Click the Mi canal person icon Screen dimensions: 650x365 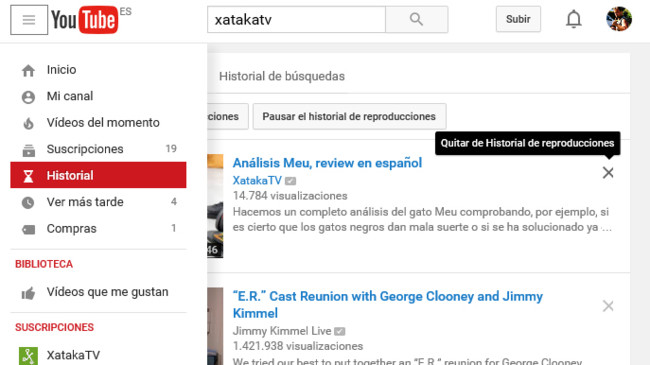(x=28, y=97)
